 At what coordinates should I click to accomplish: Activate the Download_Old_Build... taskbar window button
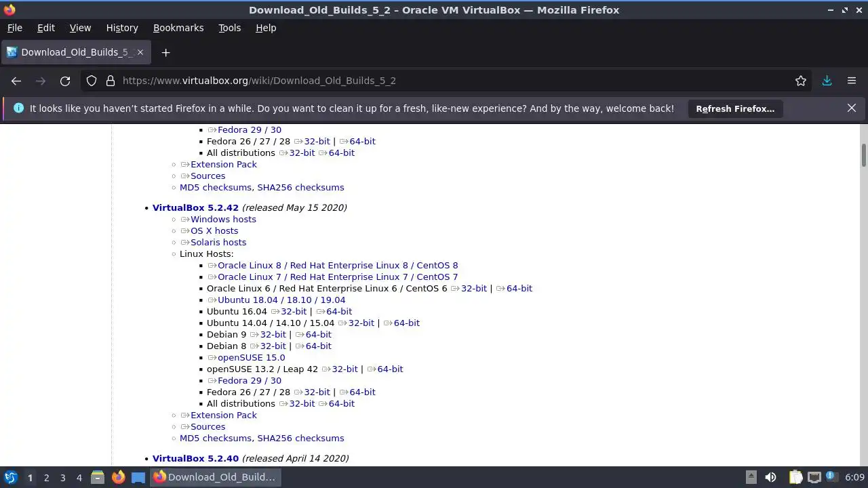click(x=214, y=477)
